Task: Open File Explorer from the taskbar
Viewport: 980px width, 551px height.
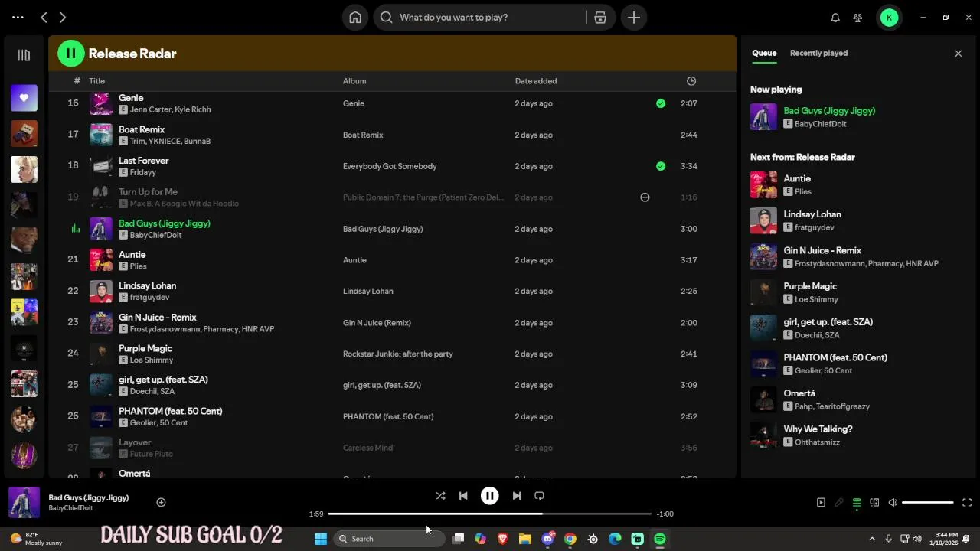Action: 525,539
